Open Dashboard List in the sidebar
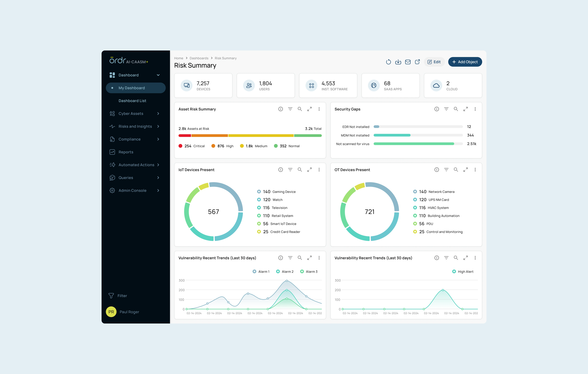 132,101
